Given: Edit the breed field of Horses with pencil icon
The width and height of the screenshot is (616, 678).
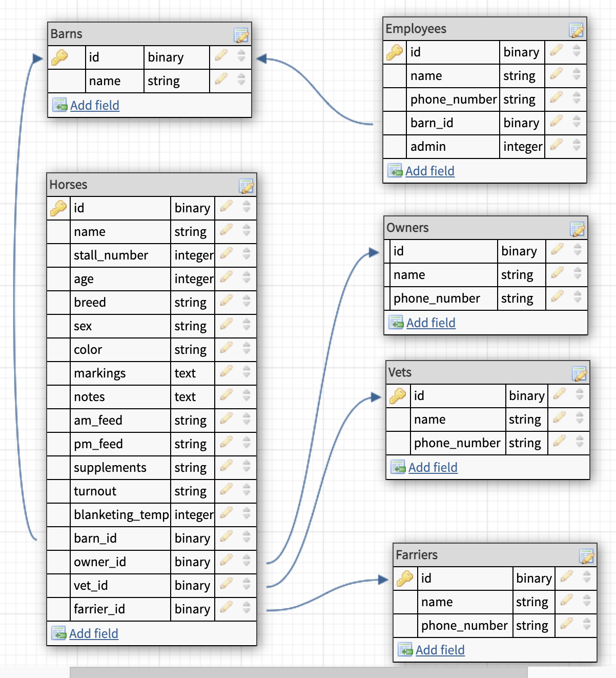Looking at the screenshot, I should [x=225, y=302].
